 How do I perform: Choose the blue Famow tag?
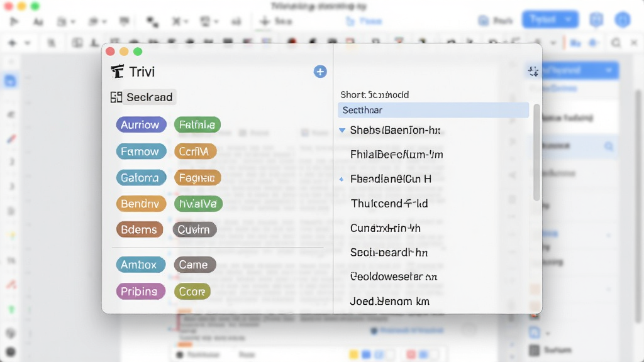click(141, 151)
